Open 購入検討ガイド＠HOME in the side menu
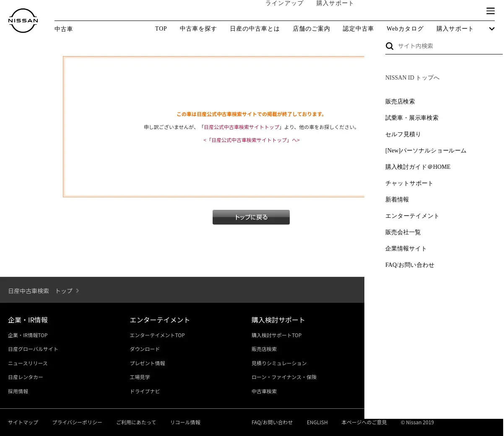This screenshot has height=436, width=504. (x=418, y=167)
